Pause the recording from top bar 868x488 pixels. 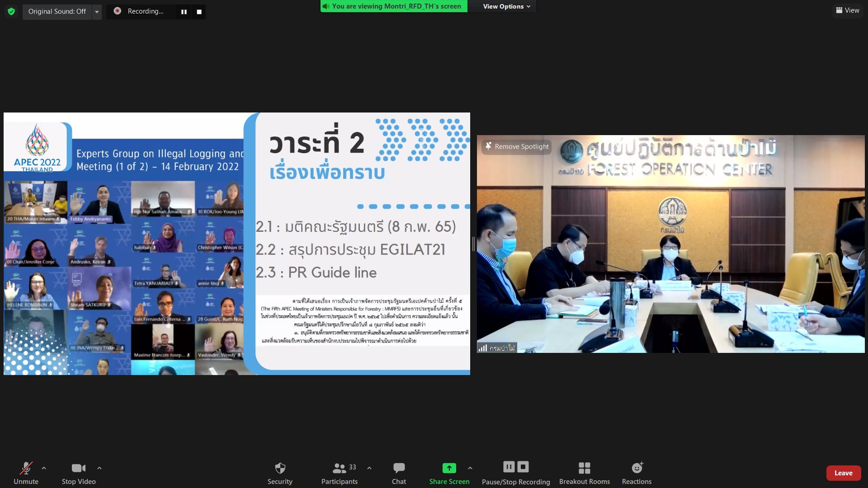[x=184, y=12]
